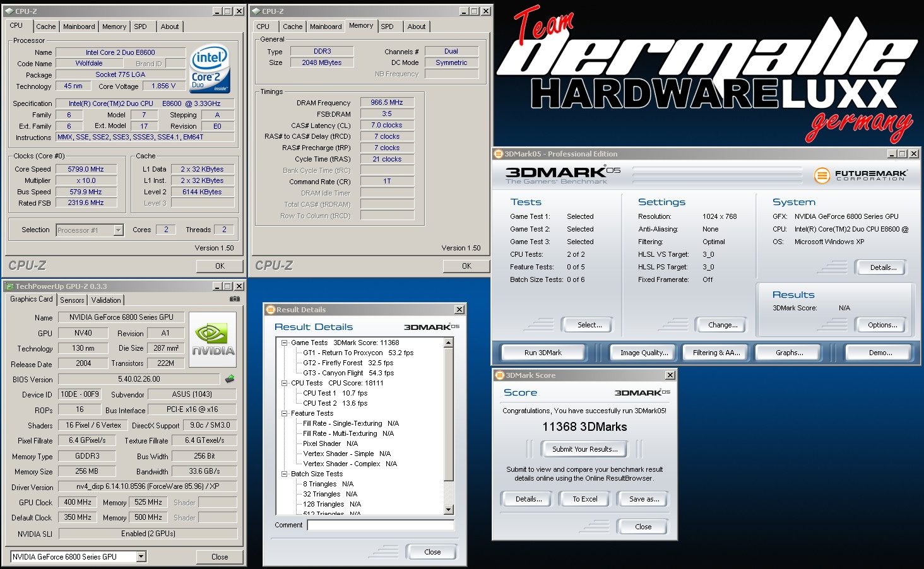The image size is (924, 569).
Task: Open the Validation tab in GPU-Z
Action: click(106, 300)
